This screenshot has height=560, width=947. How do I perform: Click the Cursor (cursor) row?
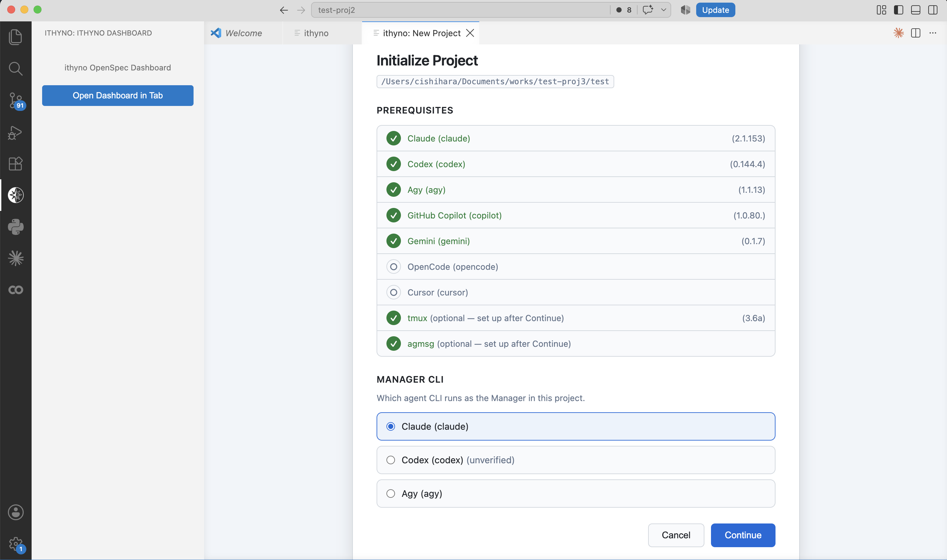[576, 293]
